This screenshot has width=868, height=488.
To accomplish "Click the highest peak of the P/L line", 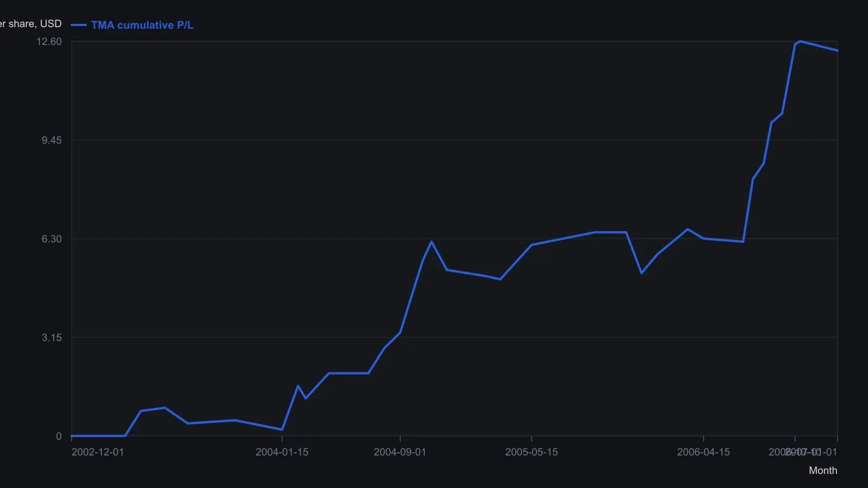I will pos(800,41).
